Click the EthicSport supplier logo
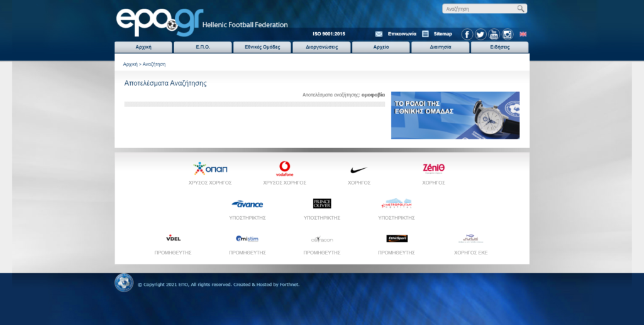Screen dimensions: 644x325 click(397, 239)
